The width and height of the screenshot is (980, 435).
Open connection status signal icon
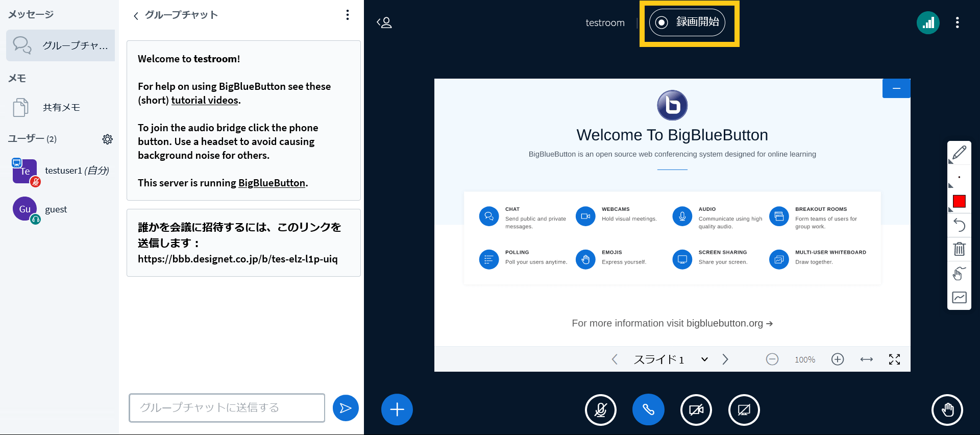928,22
